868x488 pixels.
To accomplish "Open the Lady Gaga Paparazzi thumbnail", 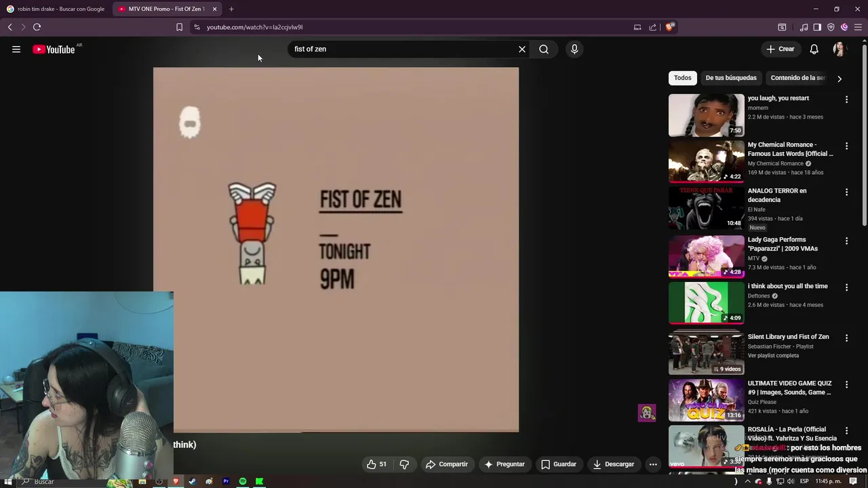I will click(706, 256).
